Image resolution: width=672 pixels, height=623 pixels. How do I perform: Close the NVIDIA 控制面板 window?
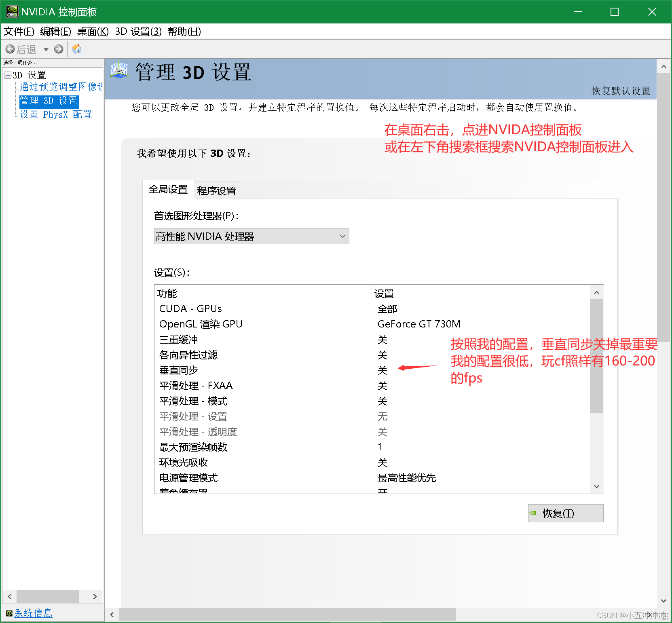[652, 12]
